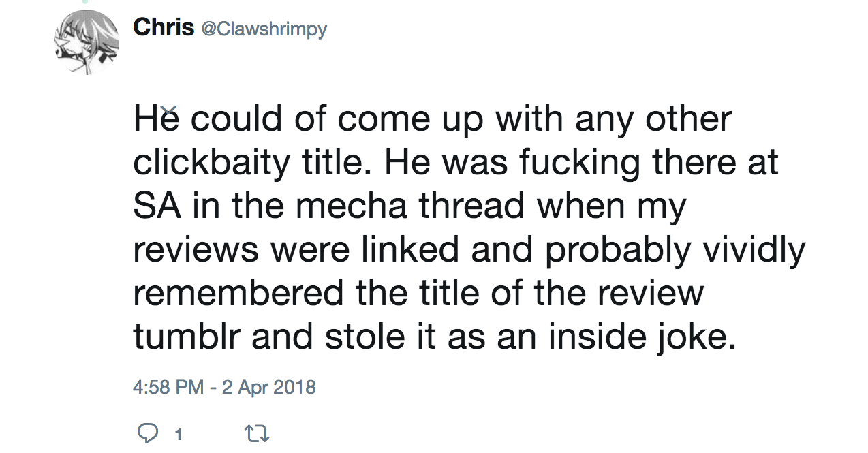Open Chris's profile via avatar picture
Viewport: 868px width, 453px height.
point(87,42)
